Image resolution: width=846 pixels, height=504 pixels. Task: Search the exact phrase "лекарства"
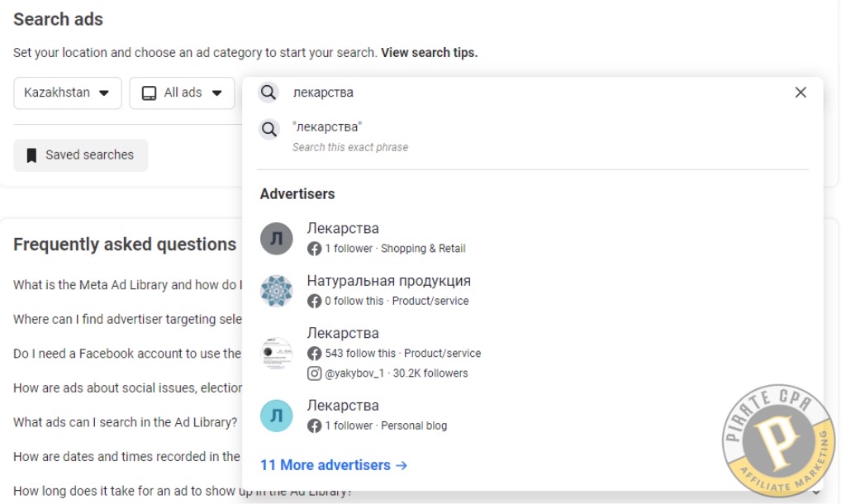(x=533, y=136)
